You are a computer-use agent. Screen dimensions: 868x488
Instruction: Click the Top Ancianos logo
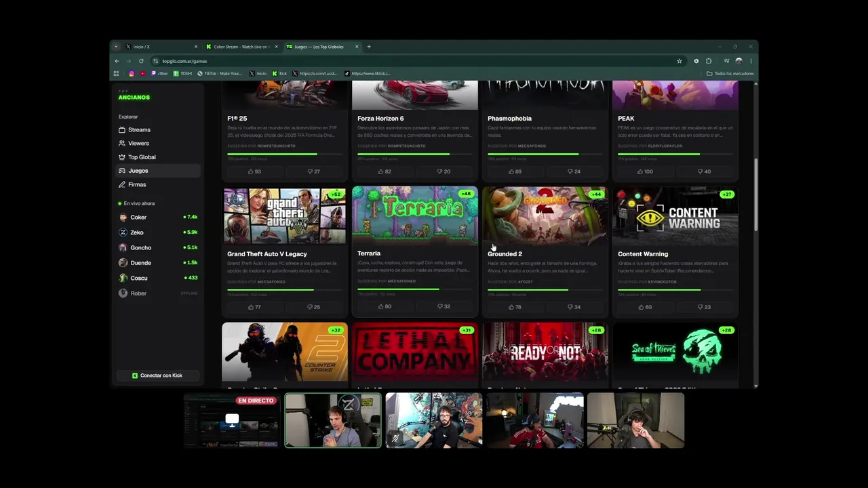click(x=134, y=96)
